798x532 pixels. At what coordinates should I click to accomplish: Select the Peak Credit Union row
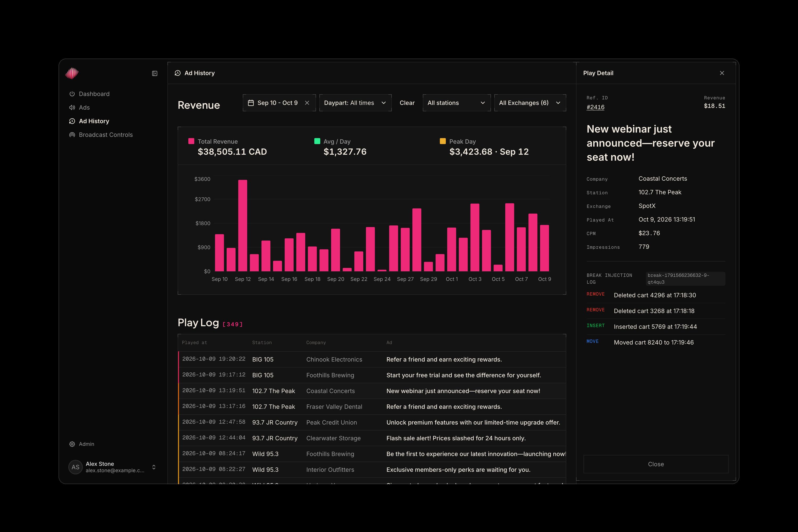pos(372,422)
